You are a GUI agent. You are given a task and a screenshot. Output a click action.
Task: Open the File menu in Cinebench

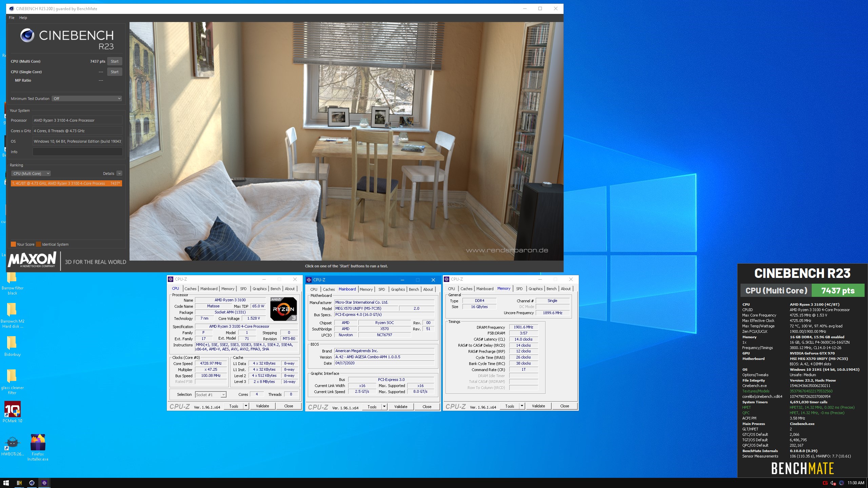[x=12, y=18]
